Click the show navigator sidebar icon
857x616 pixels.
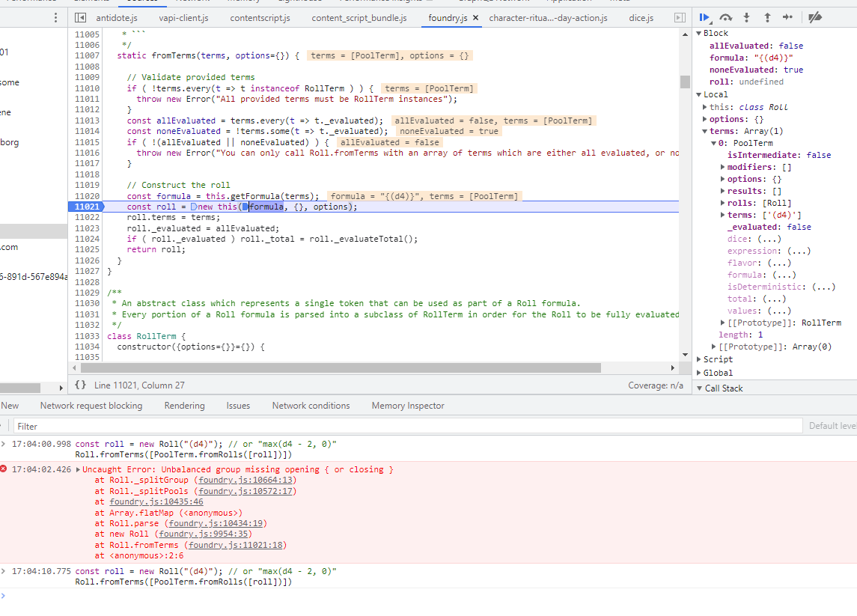pos(80,17)
